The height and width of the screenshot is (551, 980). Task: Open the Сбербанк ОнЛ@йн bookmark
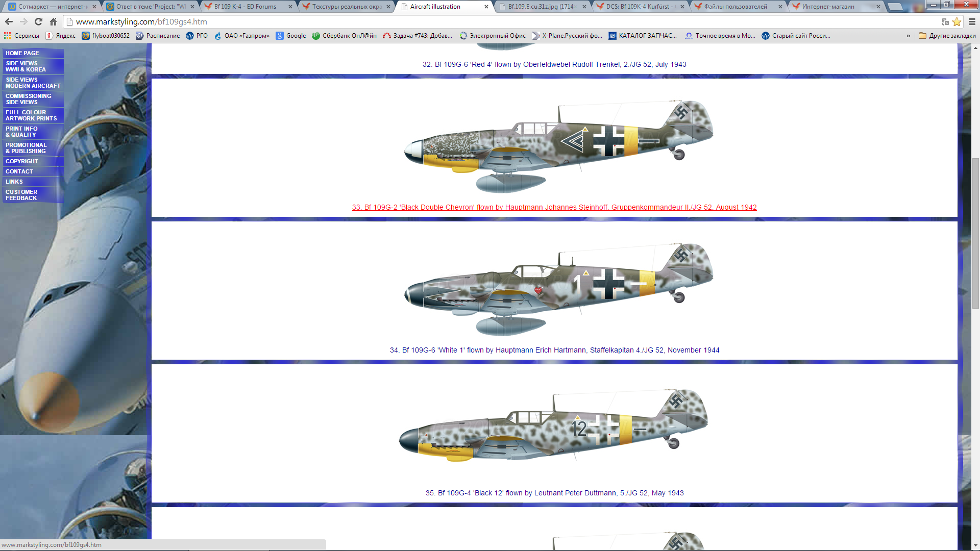[344, 36]
